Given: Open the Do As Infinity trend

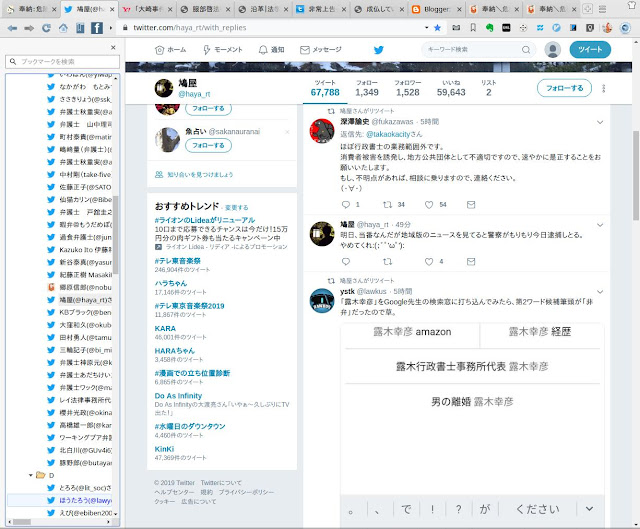Looking at the screenshot, I should [x=178, y=396].
